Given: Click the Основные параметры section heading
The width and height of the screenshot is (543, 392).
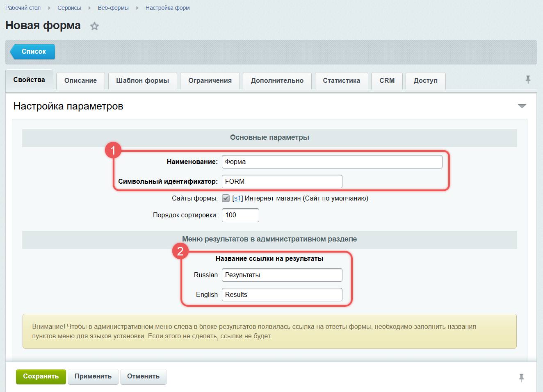Looking at the screenshot, I should (x=269, y=138).
